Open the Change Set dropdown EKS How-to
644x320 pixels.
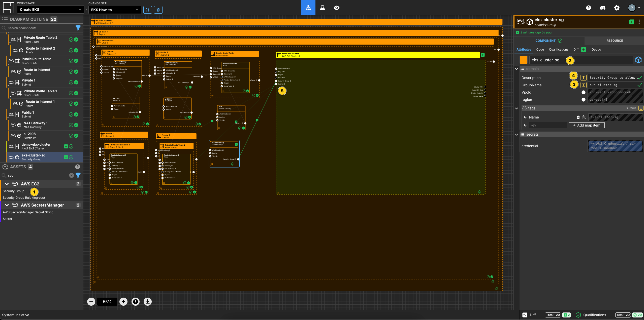(115, 10)
